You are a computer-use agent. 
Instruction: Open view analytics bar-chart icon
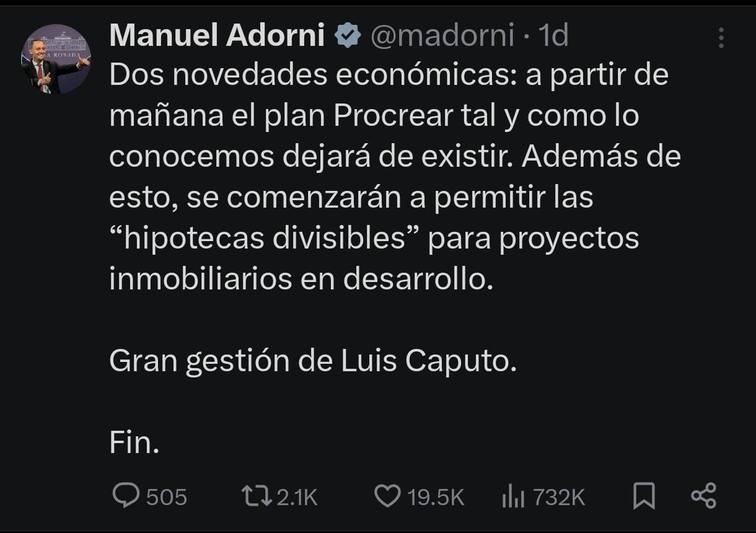513,496
